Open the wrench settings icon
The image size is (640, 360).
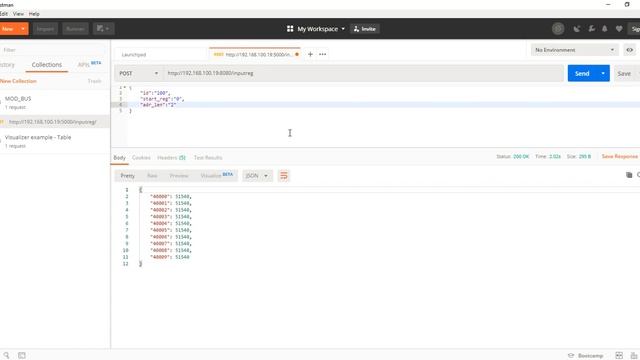click(591, 29)
